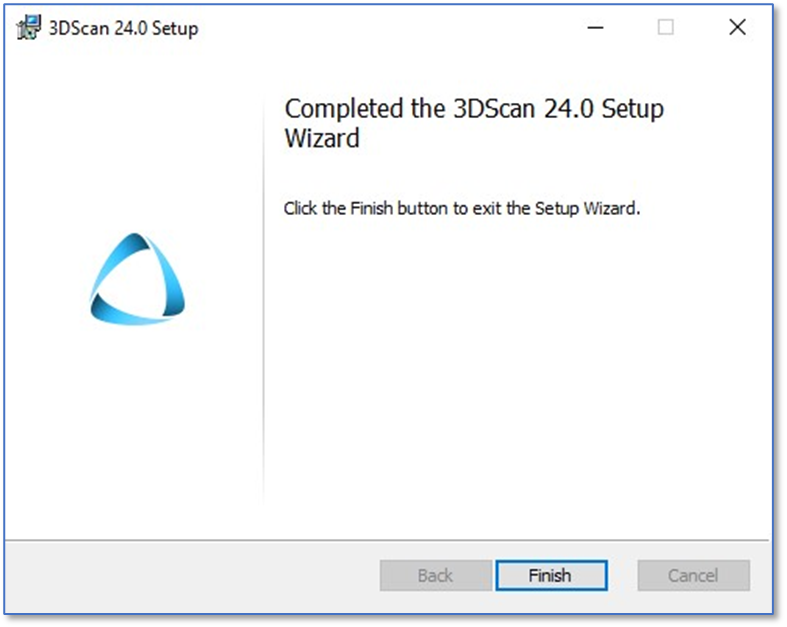Close the setup window with the X
The width and height of the screenshot is (787, 627).
coord(737,28)
